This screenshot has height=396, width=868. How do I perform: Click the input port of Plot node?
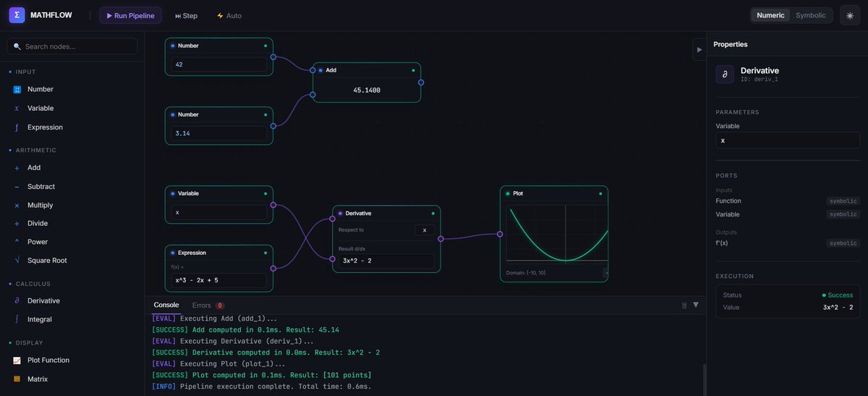click(500, 234)
